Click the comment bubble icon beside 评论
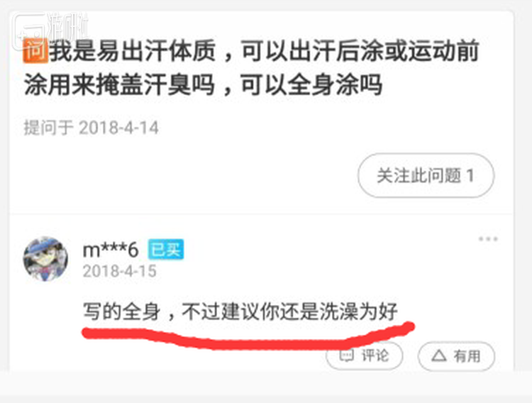This screenshot has width=532, height=403. coord(346,355)
